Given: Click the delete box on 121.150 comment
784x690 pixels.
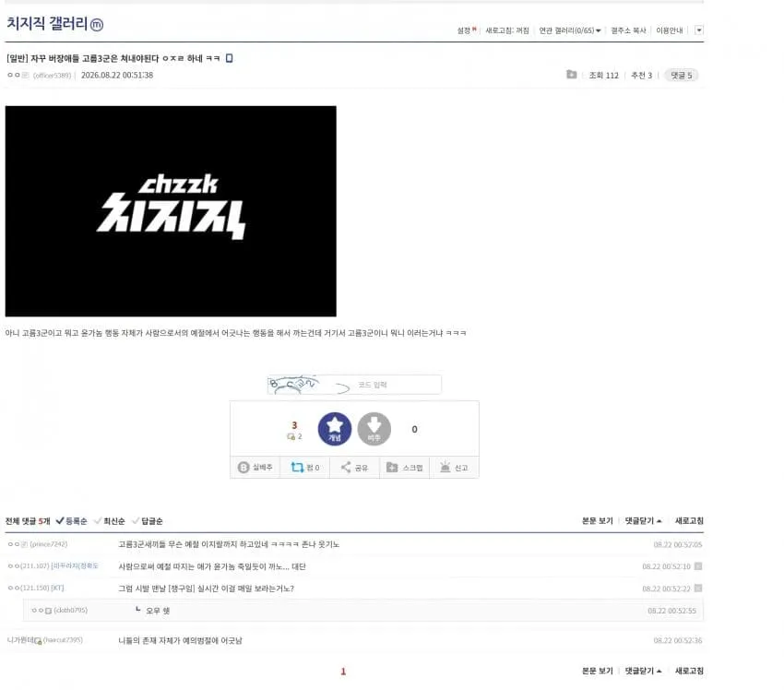Looking at the screenshot, I should point(698,588).
